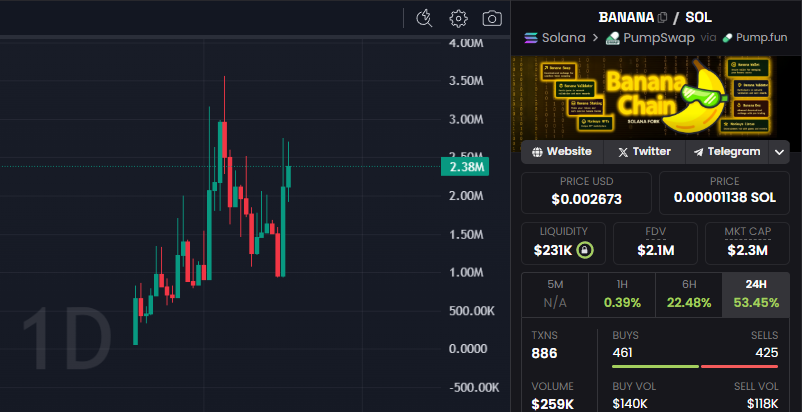Click the LIQUIDITY $231K box
Viewport: 802px width, 412px height.
(x=563, y=243)
